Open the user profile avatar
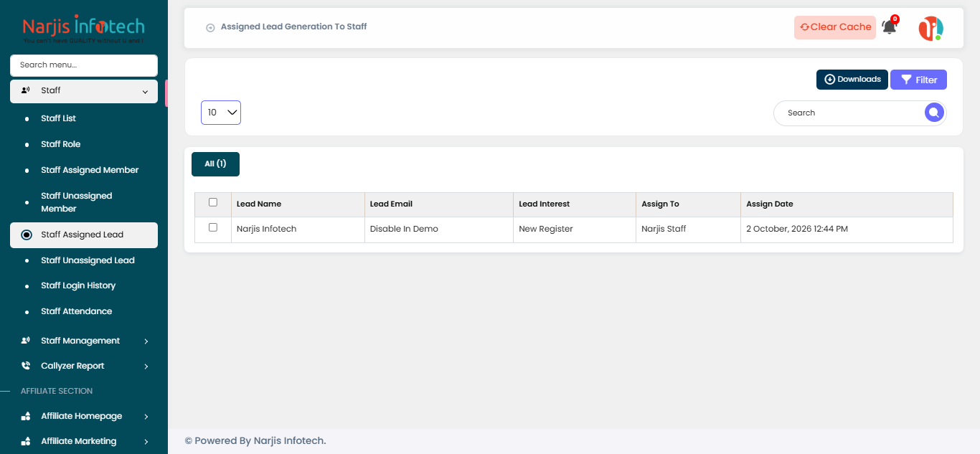980x454 pixels. coord(930,28)
